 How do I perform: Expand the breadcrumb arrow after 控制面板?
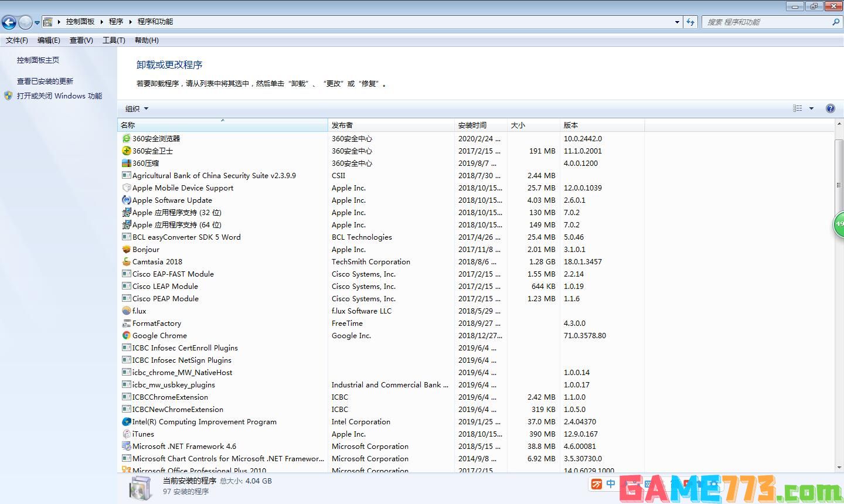[101, 22]
